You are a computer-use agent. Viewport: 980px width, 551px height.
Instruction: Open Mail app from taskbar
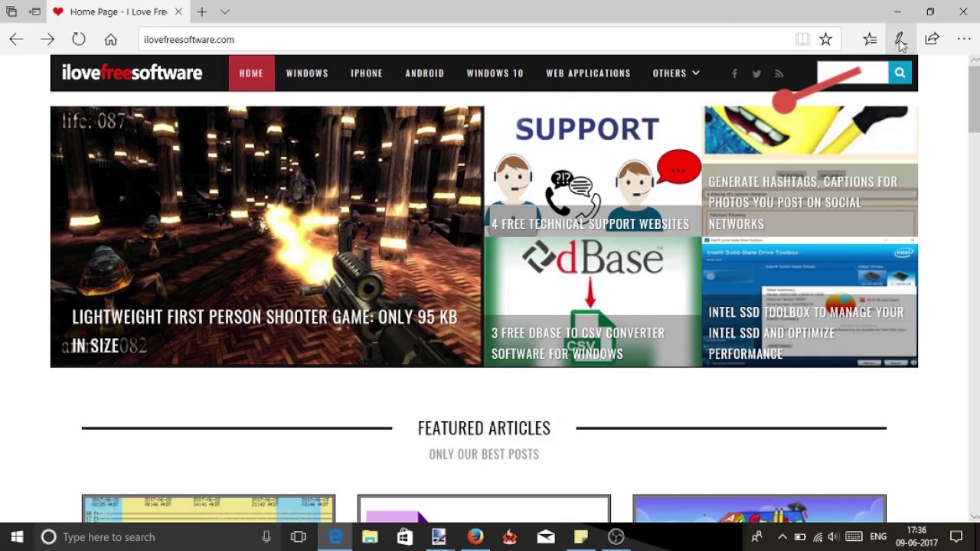pos(546,536)
